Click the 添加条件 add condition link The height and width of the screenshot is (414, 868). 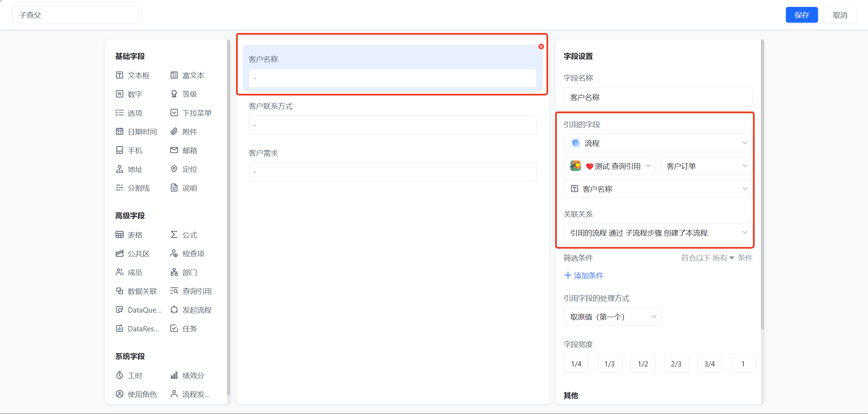[584, 275]
